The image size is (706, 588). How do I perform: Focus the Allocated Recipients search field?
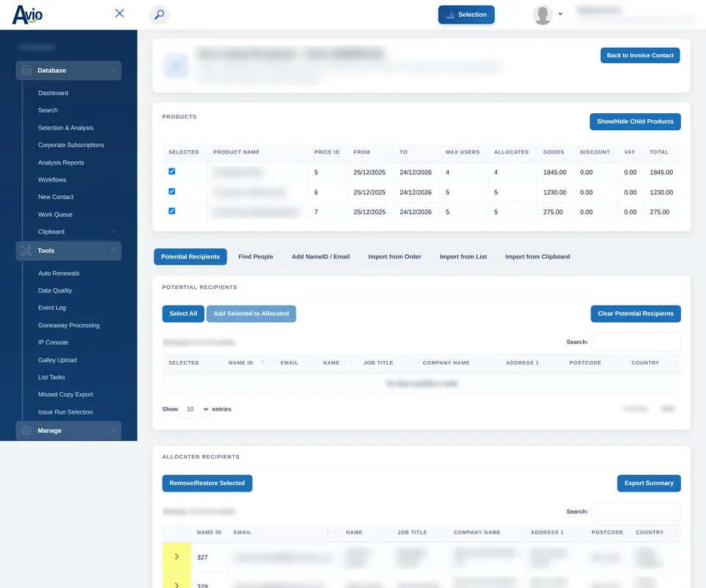(635, 512)
